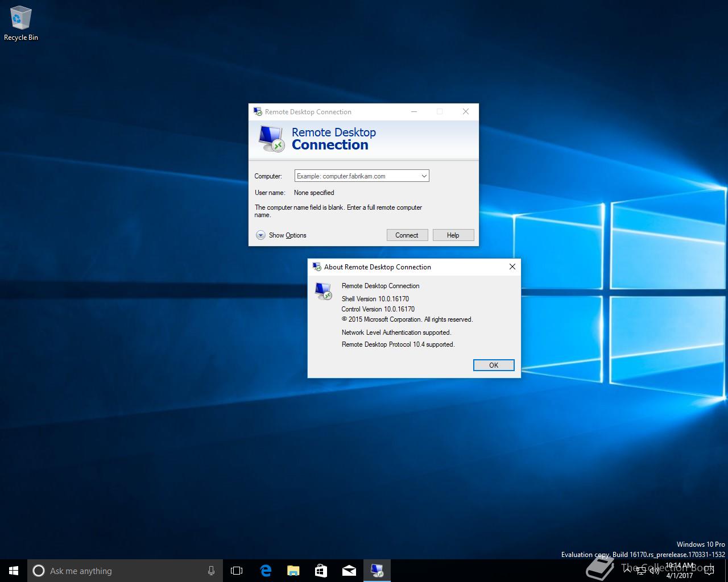Click the Connect button

[407, 235]
